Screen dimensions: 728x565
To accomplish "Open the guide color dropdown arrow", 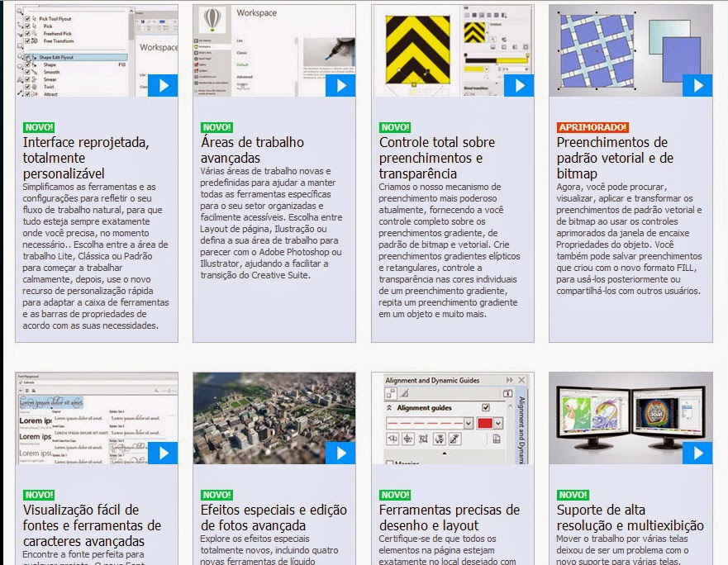I will click(498, 423).
